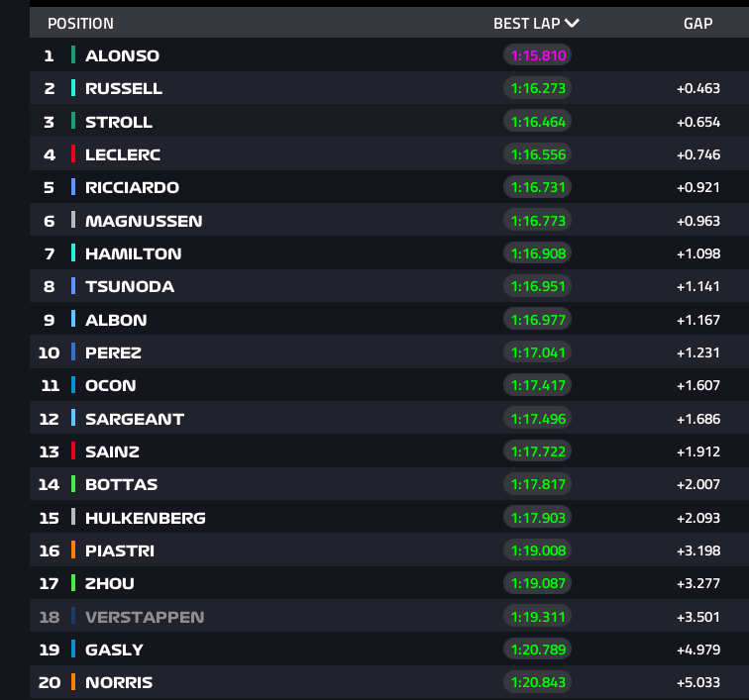The width and height of the screenshot is (749, 700).
Task: Click Gasly's 1:20.789 lap time badge
Action: [537, 650]
